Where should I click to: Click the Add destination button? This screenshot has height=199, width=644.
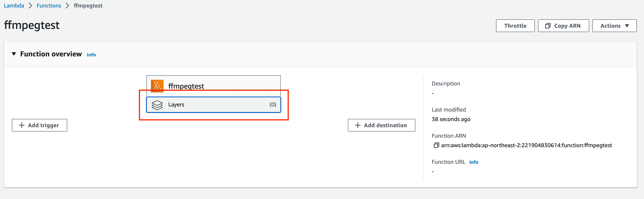point(381,125)
